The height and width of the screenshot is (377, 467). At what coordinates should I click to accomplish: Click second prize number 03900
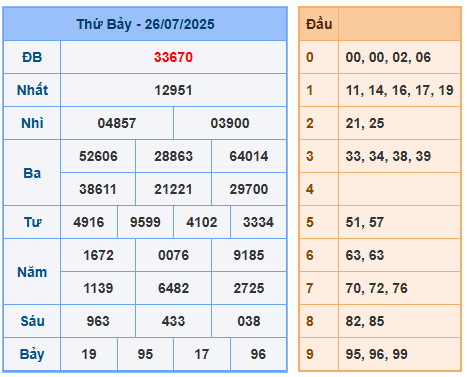point(230,123)
